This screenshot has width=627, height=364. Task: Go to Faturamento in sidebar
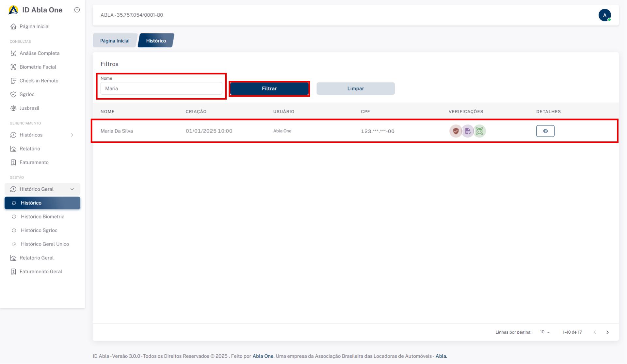(x=34, y=162)
